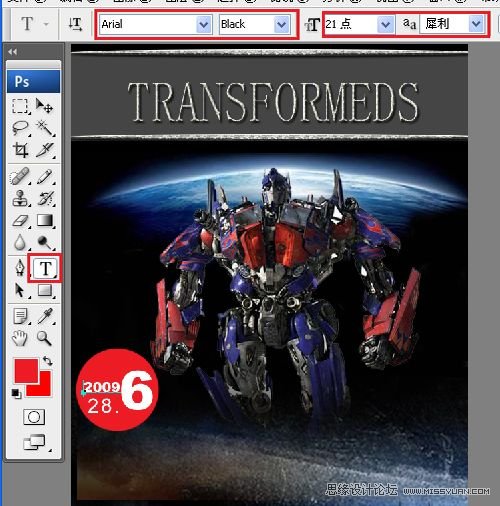The image size is (500, 506).
Task: Select the Path Selection tool
Action: click(20, 291)
